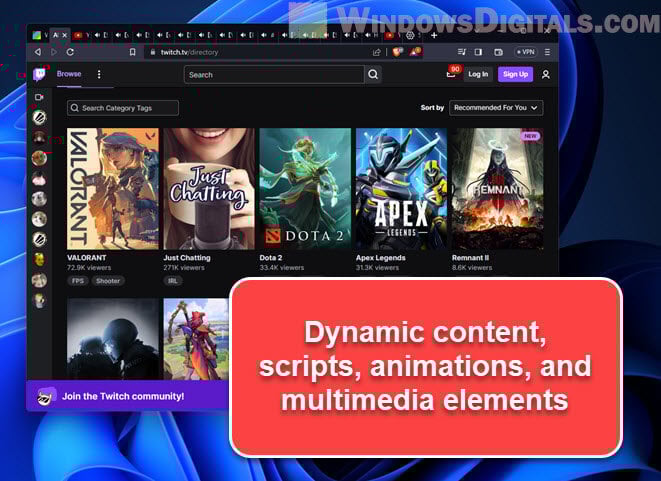This screenshot has height=481, width=661.
Task: Click the yellow face avatar in the sidebar
Action: tap(39, 260)
